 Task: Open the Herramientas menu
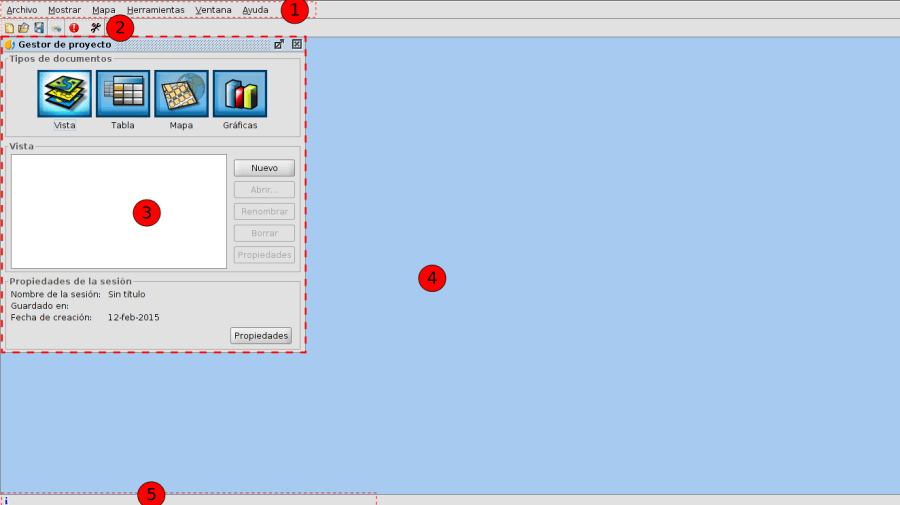point(155,10)
